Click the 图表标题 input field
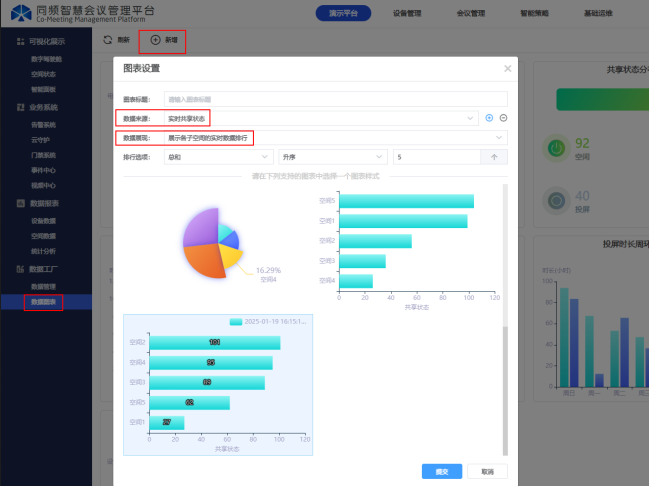 pyautogui.click(x=335, y=99)
